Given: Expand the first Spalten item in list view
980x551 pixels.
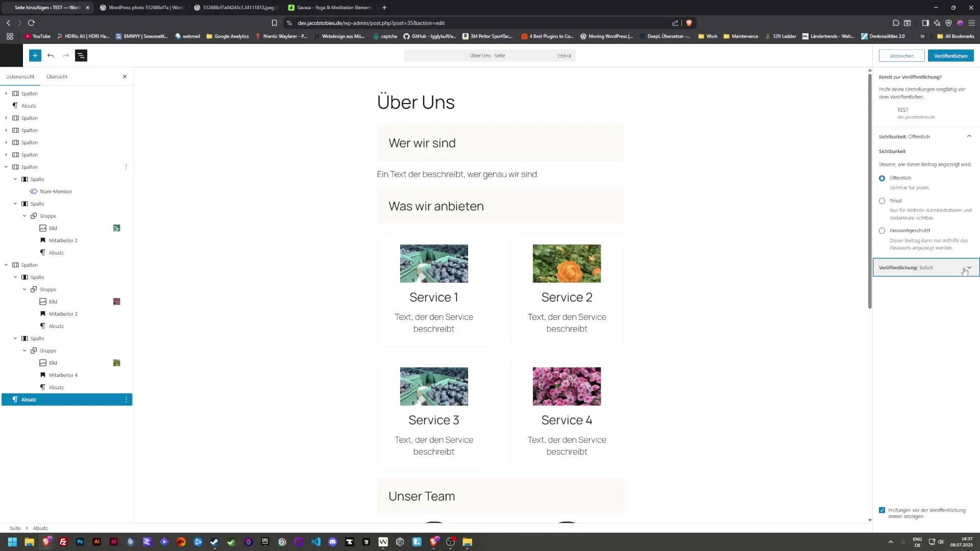Looking at the screenshot, I should [x=6, y=93].
